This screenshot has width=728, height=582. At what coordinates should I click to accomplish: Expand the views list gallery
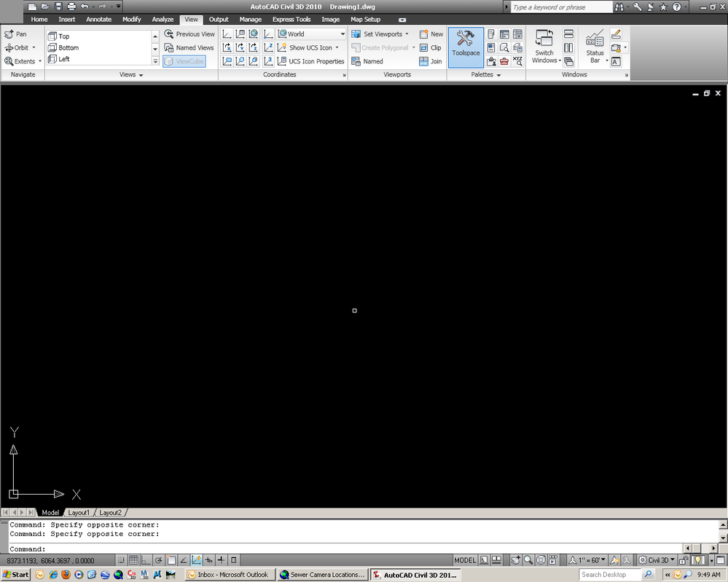coord(155,60)
